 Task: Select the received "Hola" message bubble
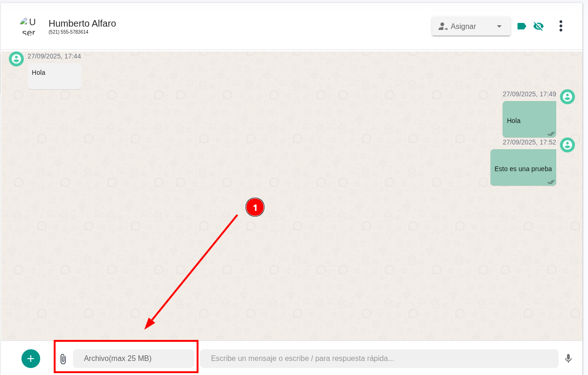(54, 76)
